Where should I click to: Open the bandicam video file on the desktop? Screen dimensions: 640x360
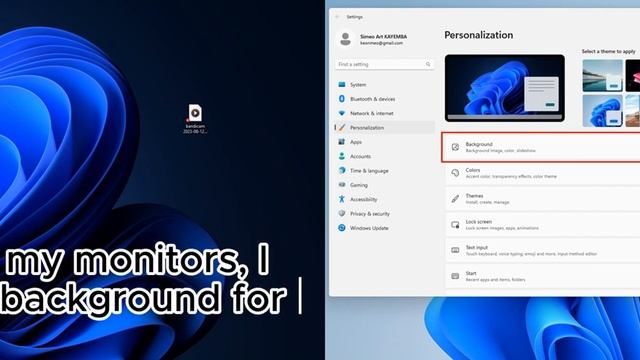point(195,118)
